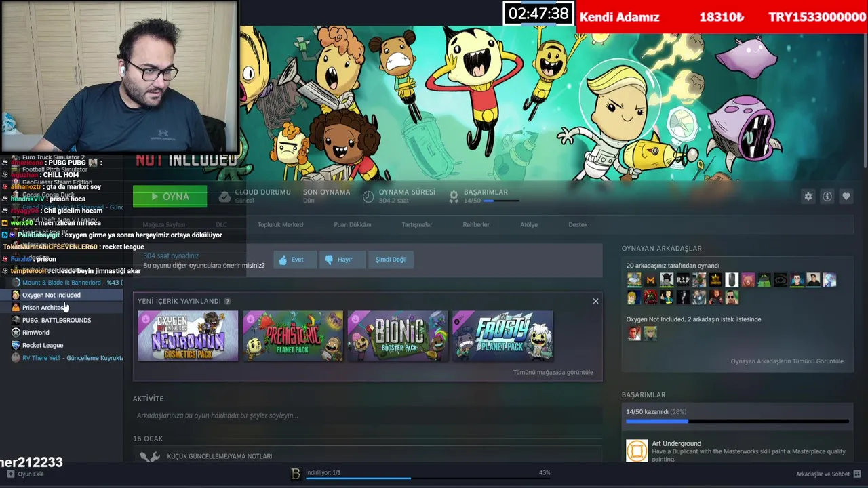Open Küçük Güncelleme/Yama Notları entry

(x=219, y=456)
